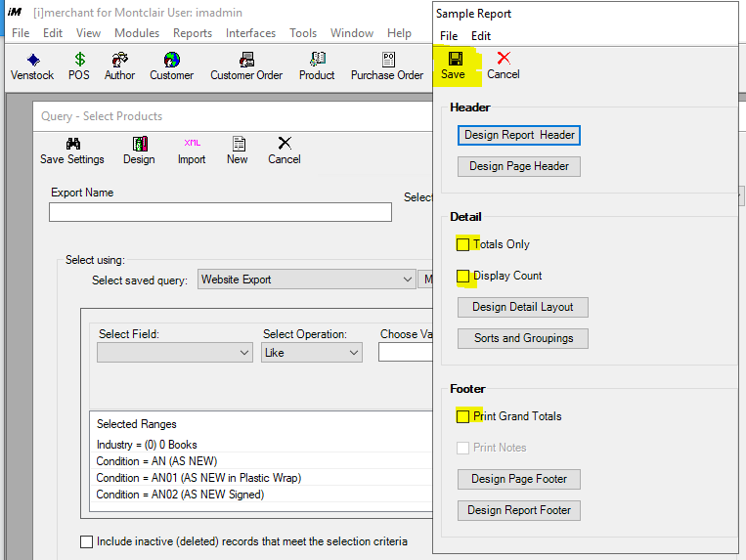This screenshot has width=746, height=560.
Task: Open the Customer Order toolbar icon
Action: (246, 66)
